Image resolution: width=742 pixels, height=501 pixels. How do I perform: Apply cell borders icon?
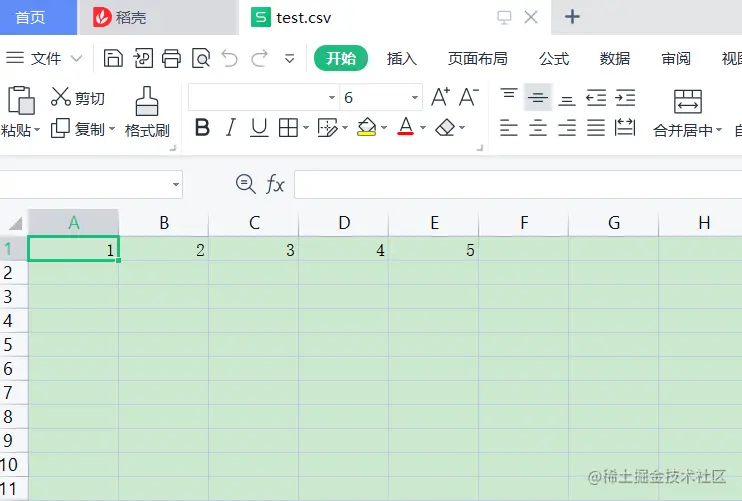[288, 128]
